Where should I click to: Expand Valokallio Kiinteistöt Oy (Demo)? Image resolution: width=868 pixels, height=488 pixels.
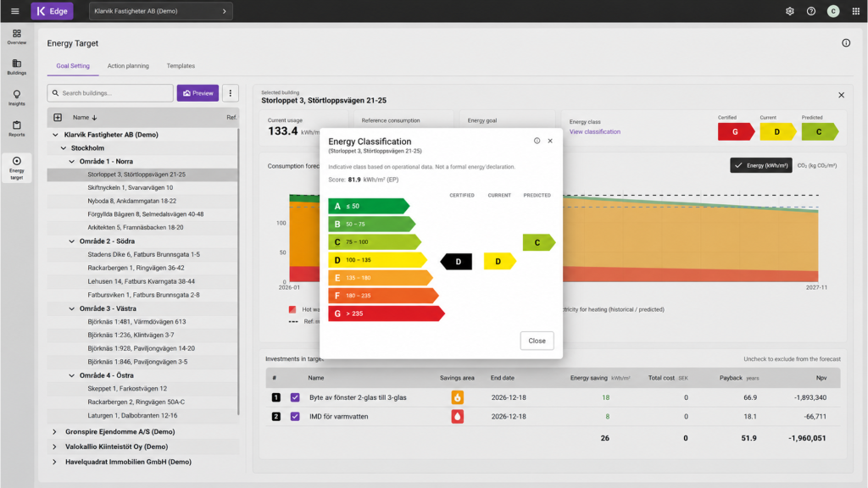click(54, 446)
